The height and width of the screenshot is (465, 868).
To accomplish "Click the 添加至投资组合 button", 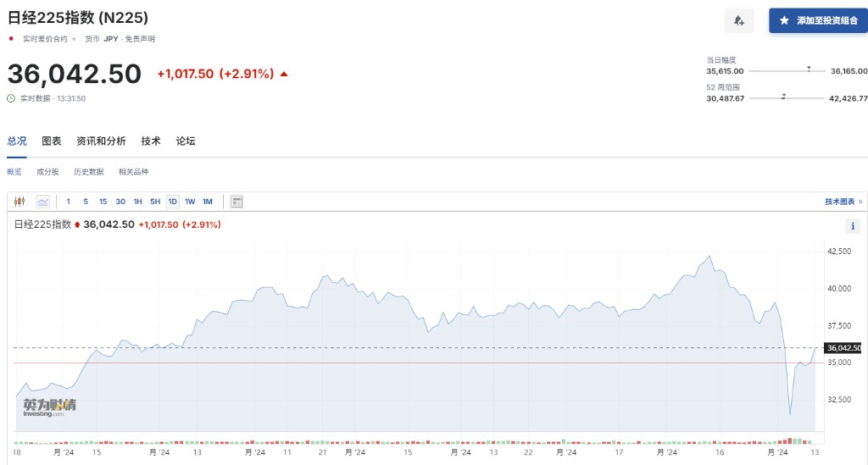I will (818, 20).
